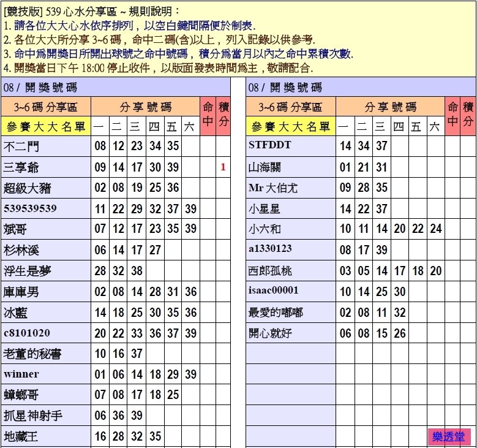Click rule 2 about 3~6碼 sharing
This screenshot has width=477, height=448.
coord(159,40)
